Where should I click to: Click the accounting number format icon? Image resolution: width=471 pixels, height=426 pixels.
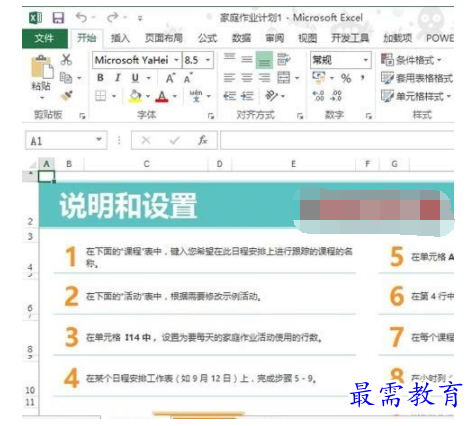click(318, 78)
